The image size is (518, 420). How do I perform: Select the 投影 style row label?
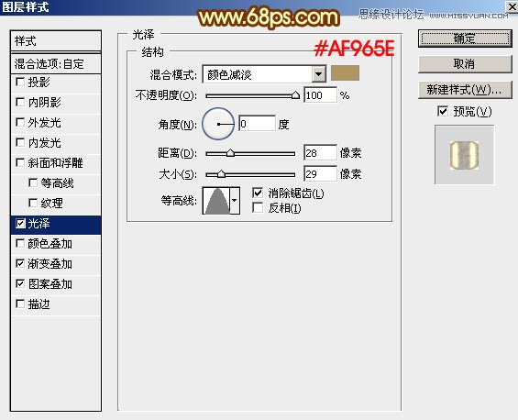tap(39, 83)
